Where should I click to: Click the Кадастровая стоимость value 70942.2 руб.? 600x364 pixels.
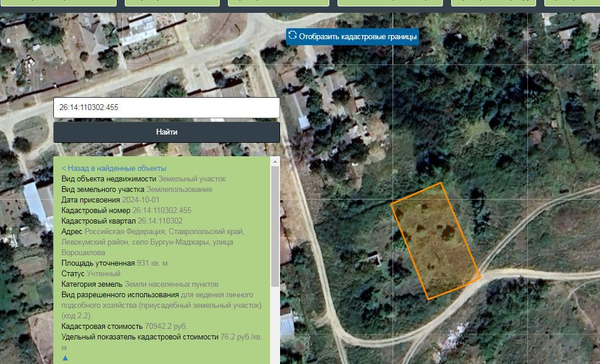click(166, 327)
